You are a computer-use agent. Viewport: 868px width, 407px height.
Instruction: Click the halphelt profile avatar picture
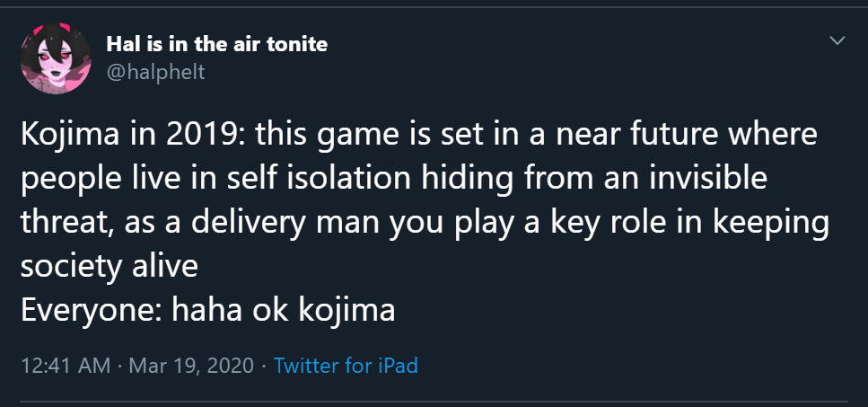(x=56, y=58)
